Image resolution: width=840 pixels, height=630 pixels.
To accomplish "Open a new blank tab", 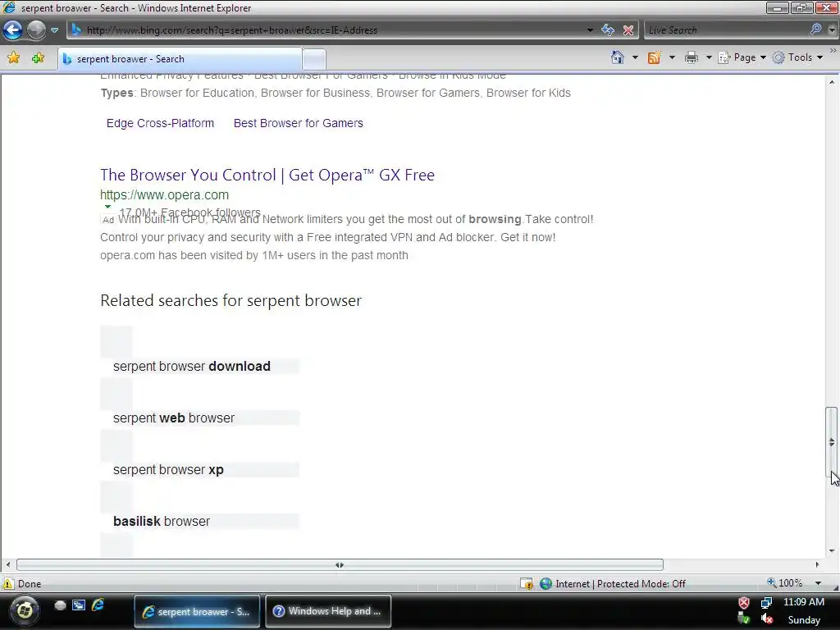I will pyautogui.click(x=314, y=59).
